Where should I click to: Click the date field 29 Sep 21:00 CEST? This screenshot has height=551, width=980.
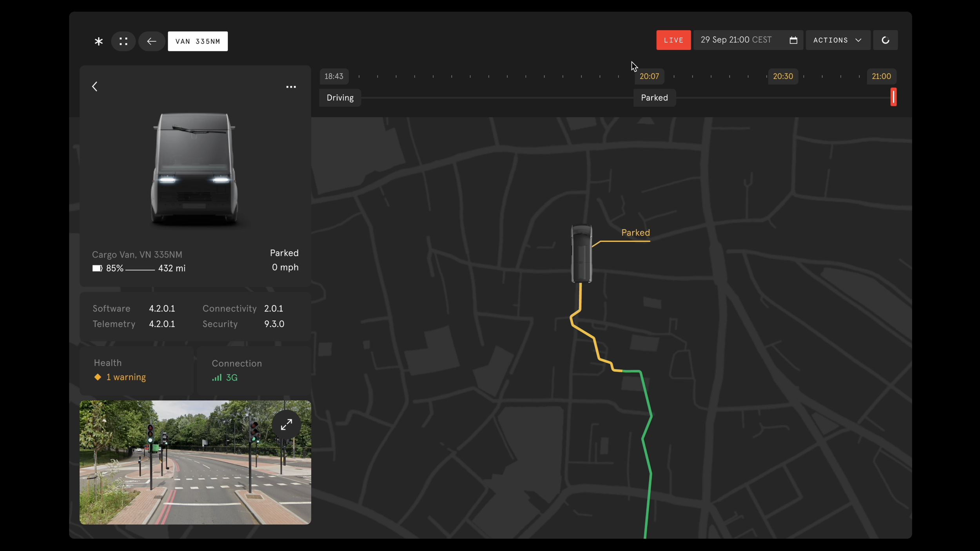click(x=736, y=40)
